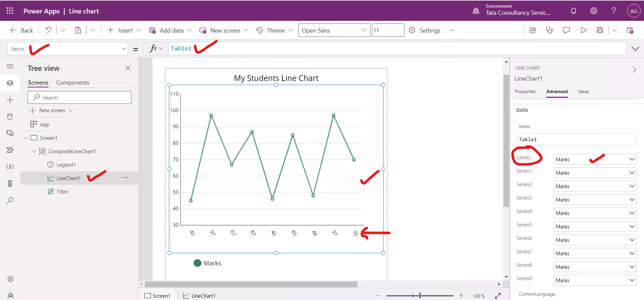This screenshot has height=300, width=644.
Task: Switch to the Advanced tab
Action: coord(557,91)
